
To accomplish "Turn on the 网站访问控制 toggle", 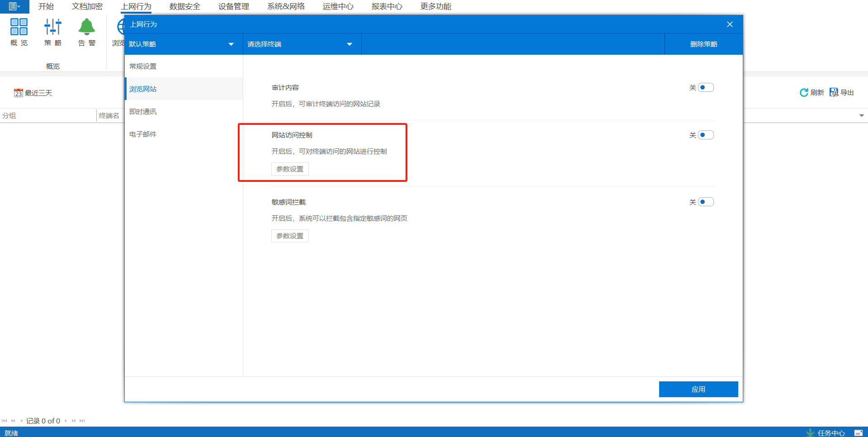I will pos(705,135).
